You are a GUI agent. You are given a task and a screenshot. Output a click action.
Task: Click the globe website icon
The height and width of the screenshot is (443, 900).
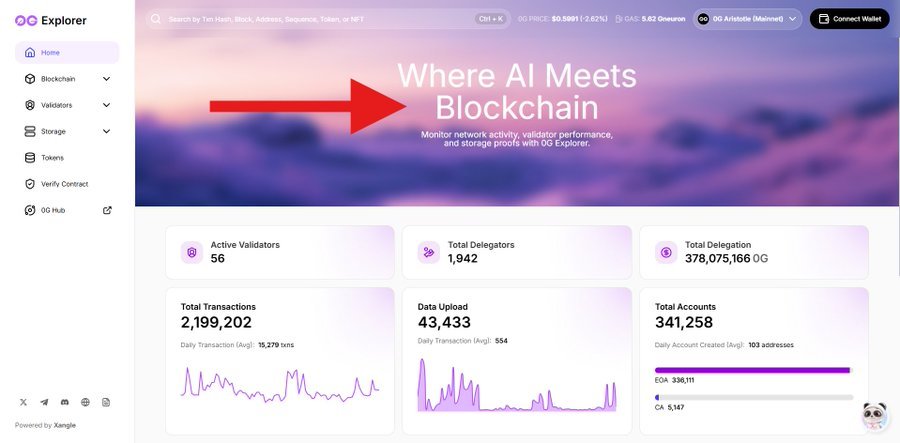(85, 402)
